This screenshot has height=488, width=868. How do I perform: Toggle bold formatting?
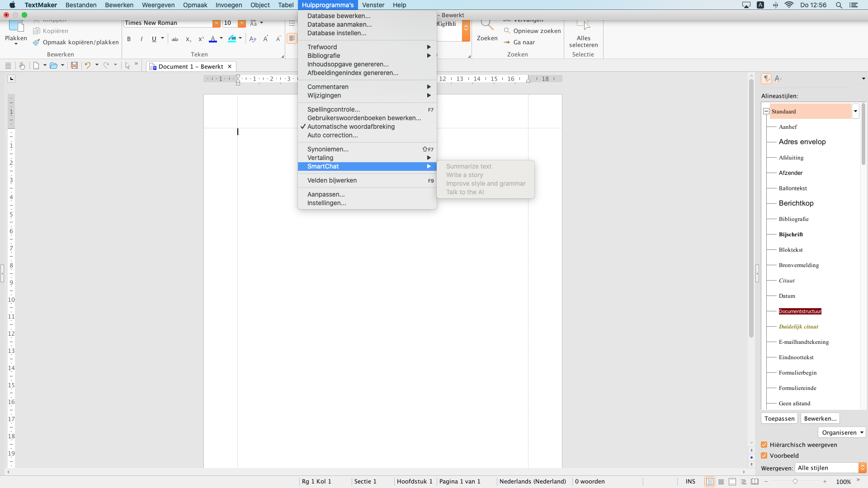[x=129, y=39]
